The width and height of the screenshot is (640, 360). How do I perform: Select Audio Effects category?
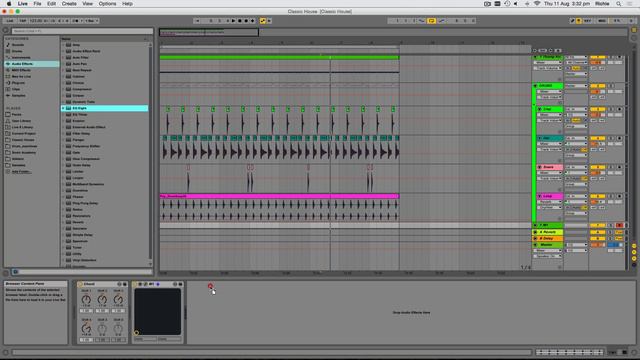point(32,64)
